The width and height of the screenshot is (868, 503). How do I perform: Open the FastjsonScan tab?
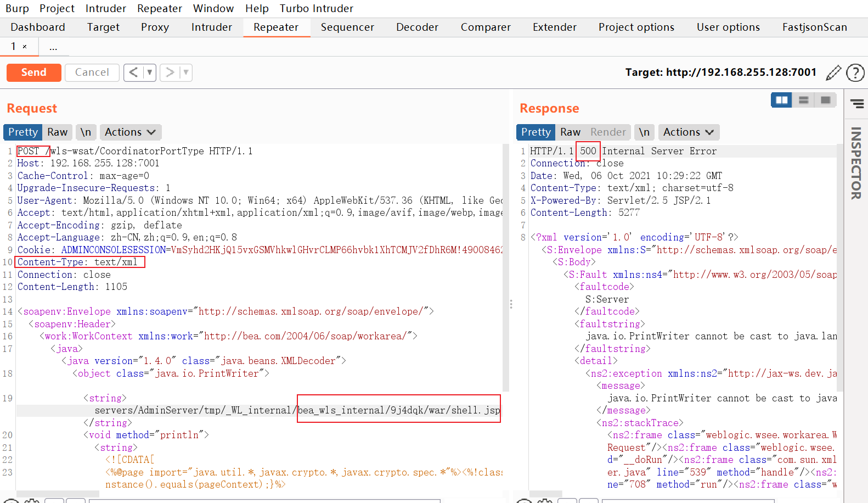click(815, 27)
